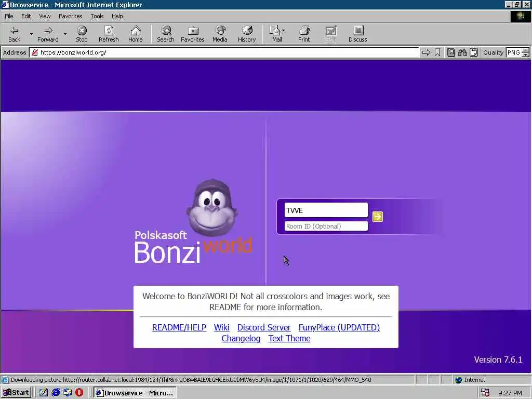Reload the page with Refresh
Viewport: 532px width, 399px height.
[x=109, y=34]
